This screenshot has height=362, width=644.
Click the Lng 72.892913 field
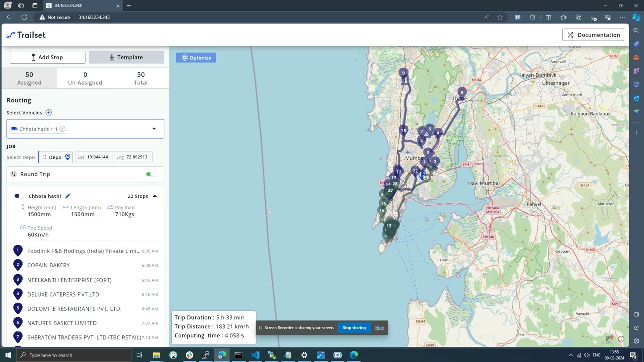tap(133, 157)
